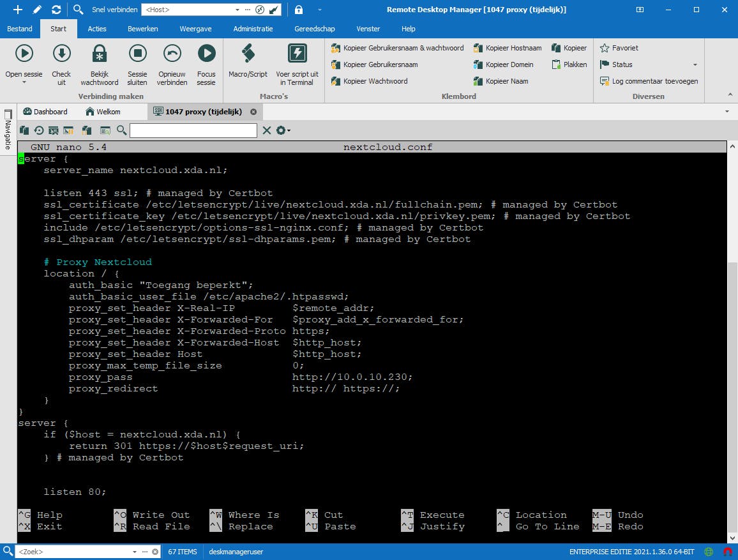Image resolution: width=738 pixels, height=560 pixels.
Task: Click the Open sessie play icon
Action: (24, 54)
